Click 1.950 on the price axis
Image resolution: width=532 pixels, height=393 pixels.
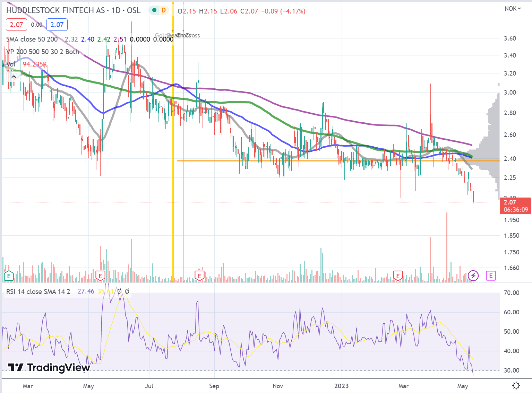coord(512,220)
